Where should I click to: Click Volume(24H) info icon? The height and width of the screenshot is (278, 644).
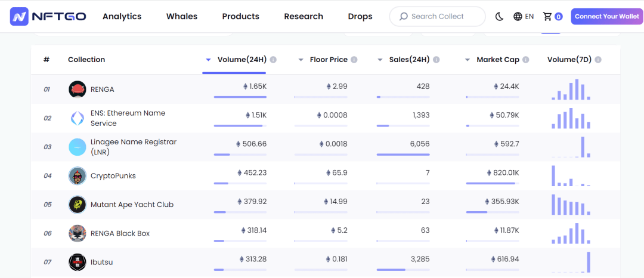click(x=273, y=60)
